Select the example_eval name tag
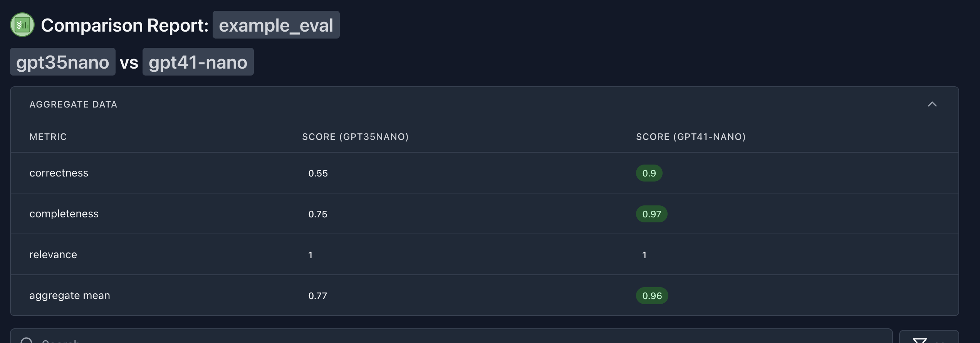 (x=276, y=25)
